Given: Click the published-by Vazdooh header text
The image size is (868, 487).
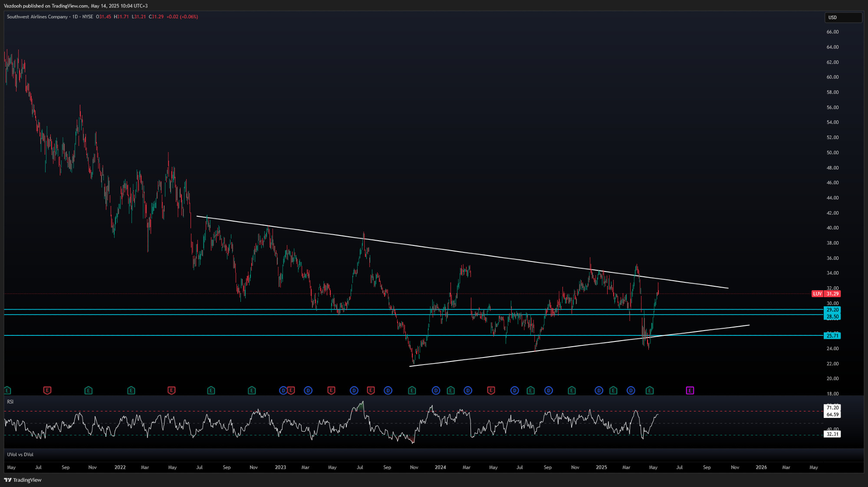Looking at the screenshot, I should pyautogui.click(x=76, y=6).
